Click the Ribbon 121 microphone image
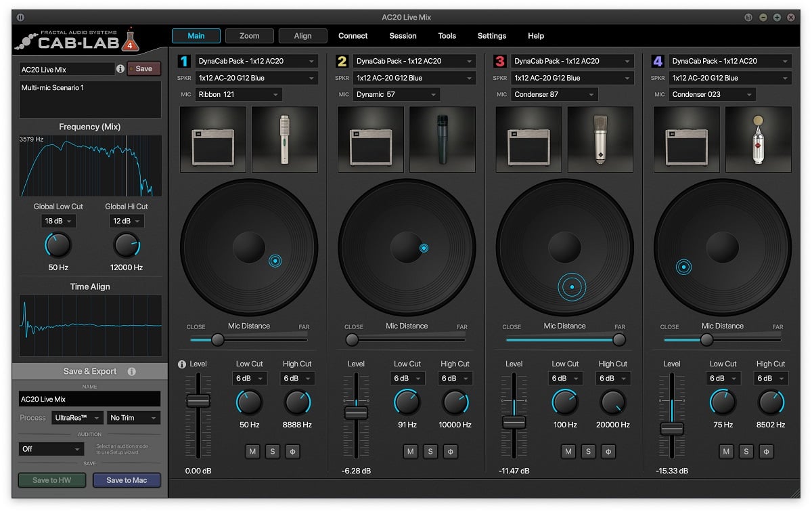 coord(284,139)
